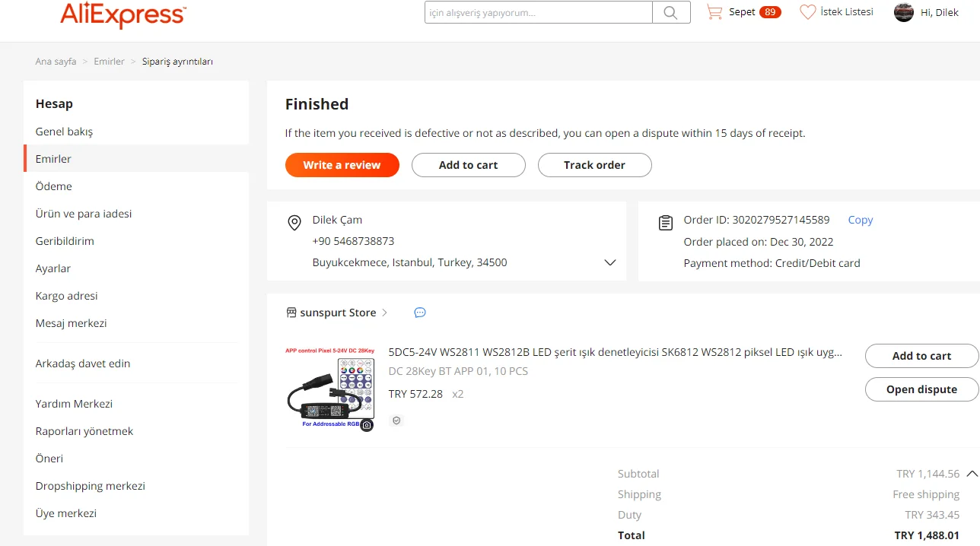The width and height of the screenshot is (980, 546).
Task: Click the wishlist heart icon
Action: [x=807, y=12]
